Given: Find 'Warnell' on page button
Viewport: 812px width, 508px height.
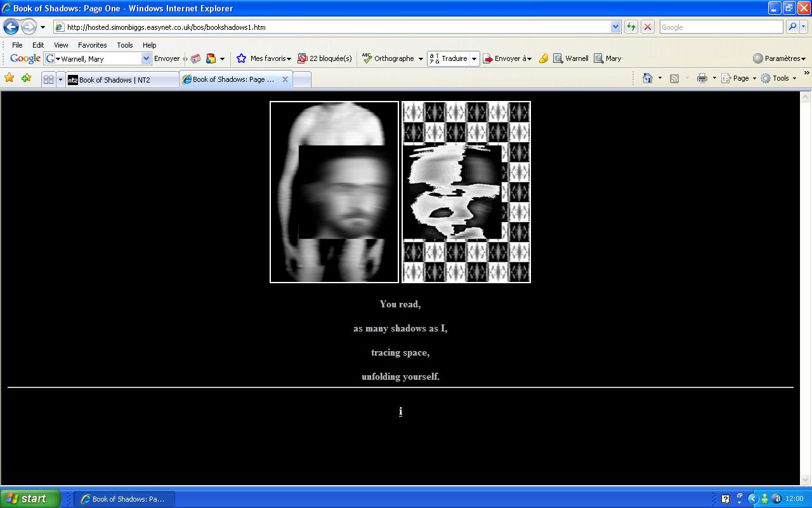Looking at the screenshot, I should (571, 58).
